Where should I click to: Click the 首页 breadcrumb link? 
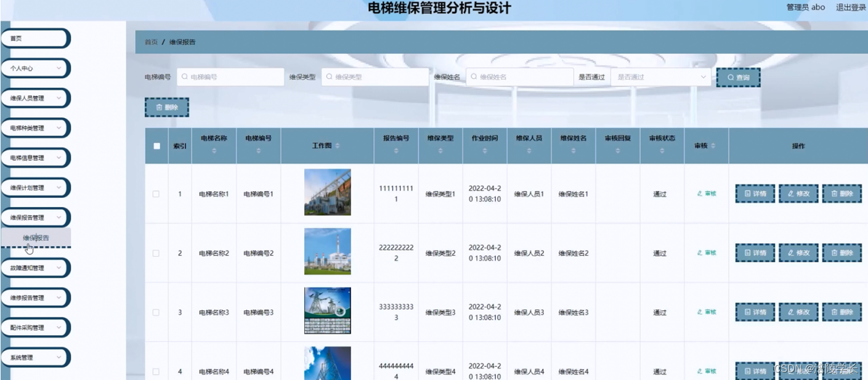tap(151, 42)
